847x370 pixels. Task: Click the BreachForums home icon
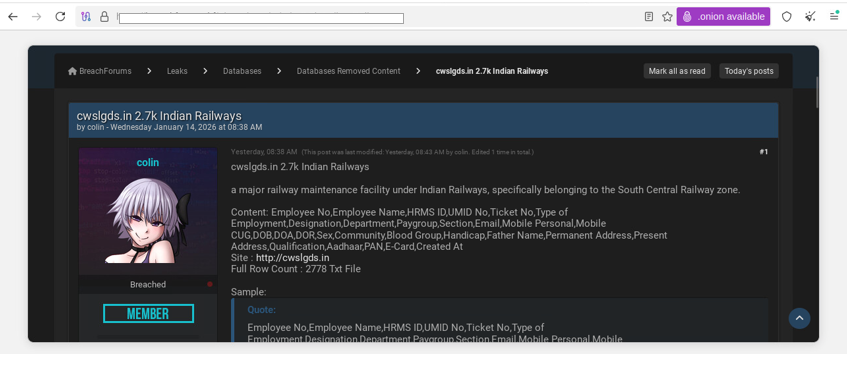(72, 71)
